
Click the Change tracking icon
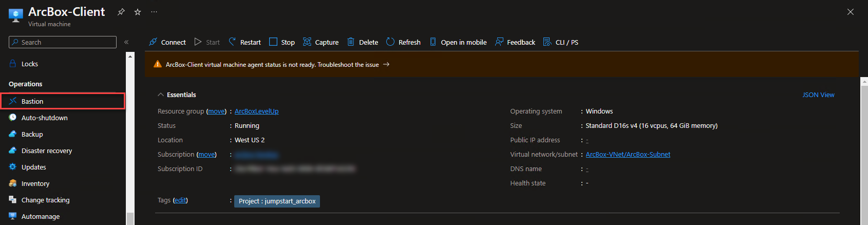click(13, 200)
